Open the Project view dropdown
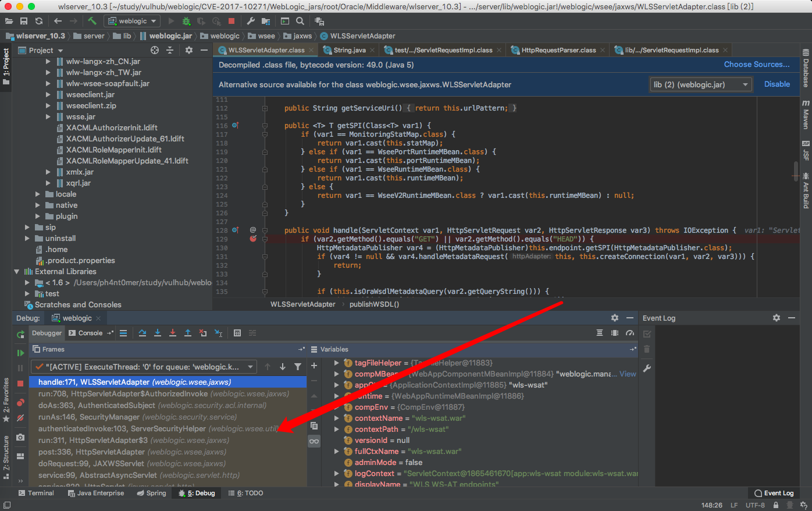Image resolution: width=812 pixels, height=511 pixels. click(x=40, y=51)
